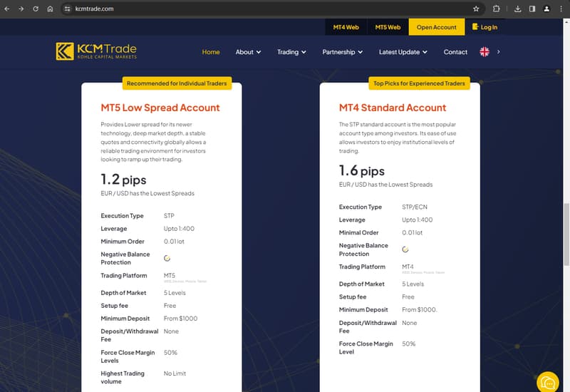This screenshot has height=392, width=570.
Task: Click the KCM Trade logo
Action: pos(96,51)
